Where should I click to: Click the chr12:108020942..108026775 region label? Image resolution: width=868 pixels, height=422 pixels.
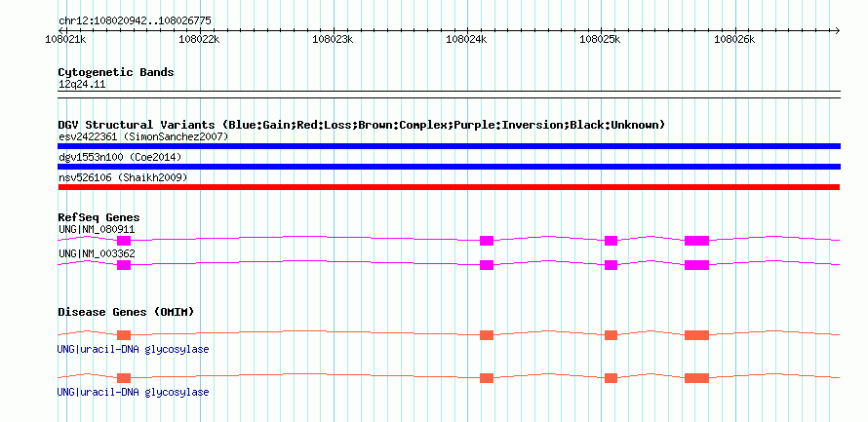point(135,21)
